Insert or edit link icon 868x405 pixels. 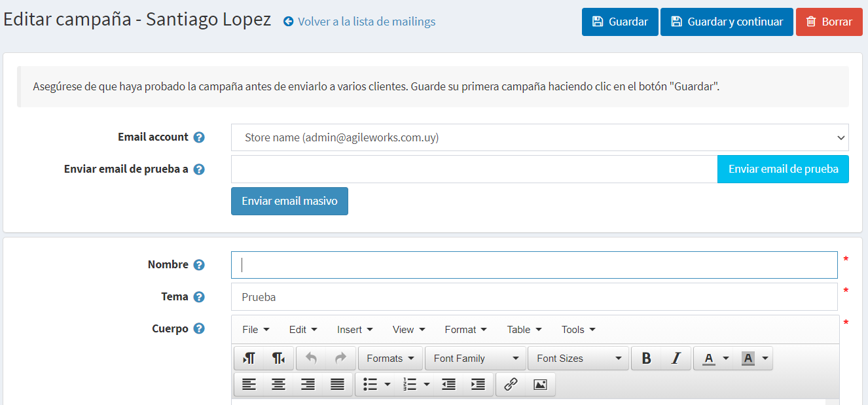[x=511, y=385]
